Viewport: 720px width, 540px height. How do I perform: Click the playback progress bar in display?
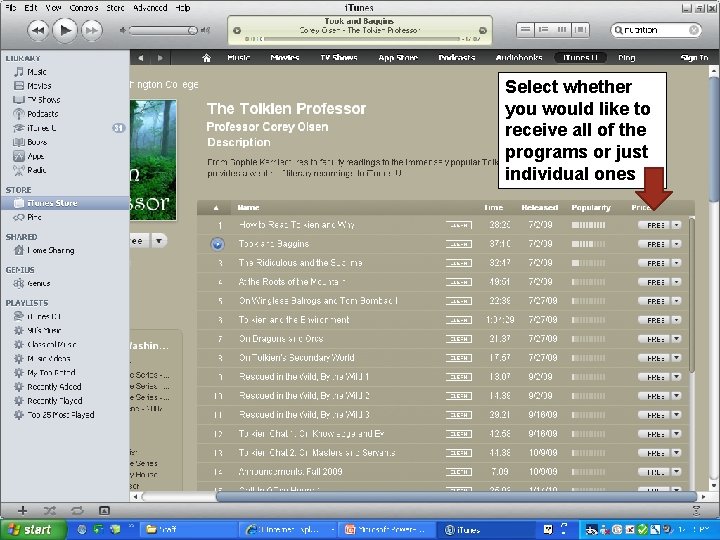361,39
